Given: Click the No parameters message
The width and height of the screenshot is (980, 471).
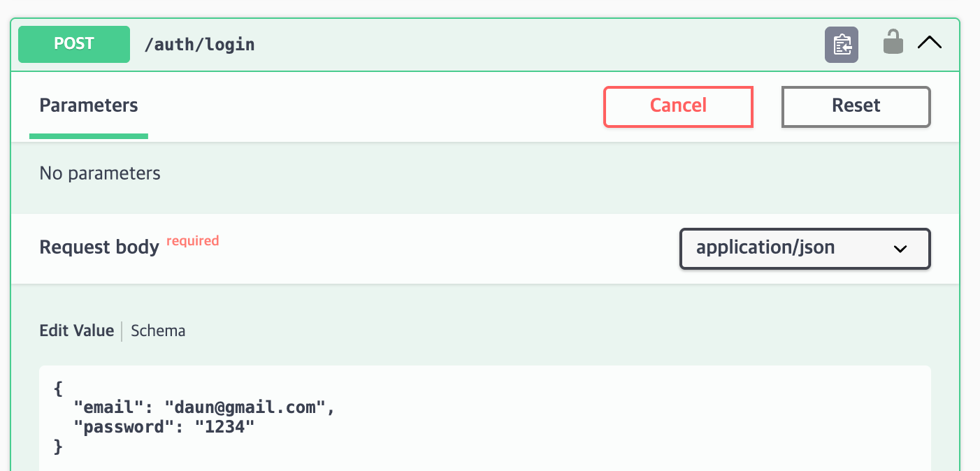Looking at the screenshot, I should tap(100, 173).
